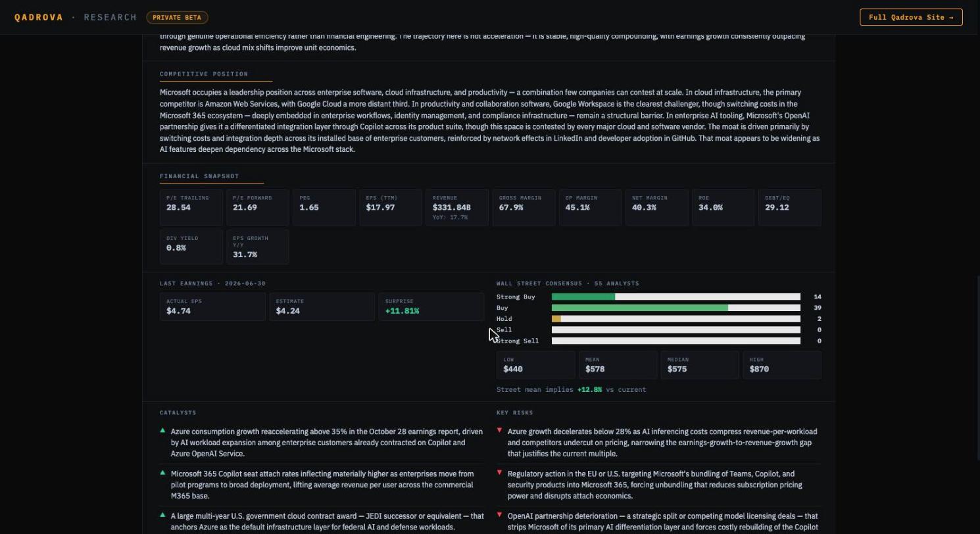Click the Competitive Position section heading
Image resolution: width=980 pixels, height=534 pixels.
(x=204, y=74)
